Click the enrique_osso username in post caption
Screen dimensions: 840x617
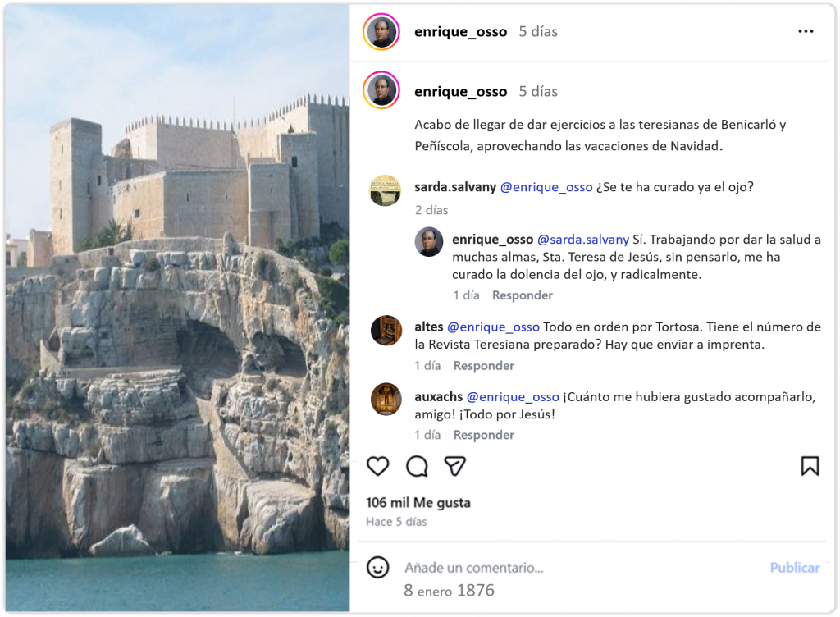pos(461,92)
